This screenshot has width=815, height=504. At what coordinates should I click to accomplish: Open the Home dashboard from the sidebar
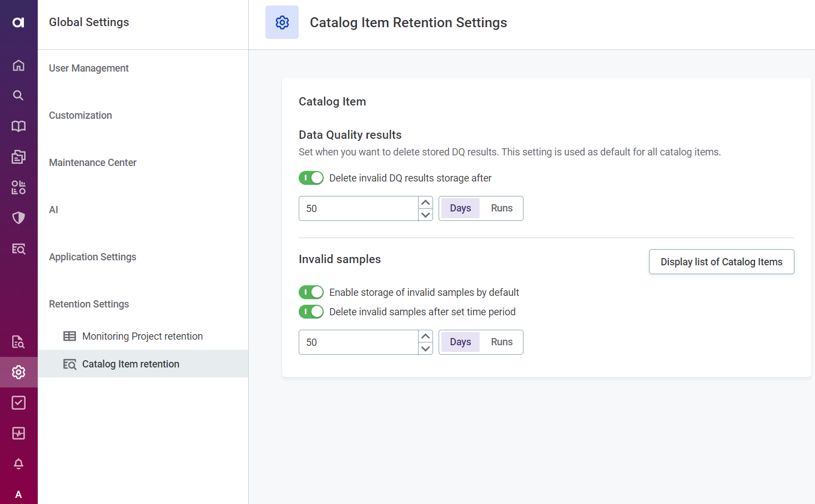coord(18,65)
